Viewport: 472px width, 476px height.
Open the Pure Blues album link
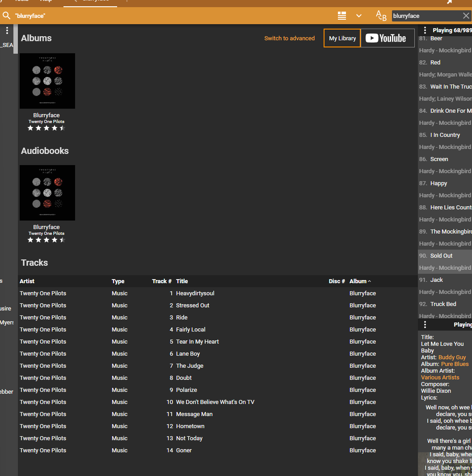(x=455, y=364)
